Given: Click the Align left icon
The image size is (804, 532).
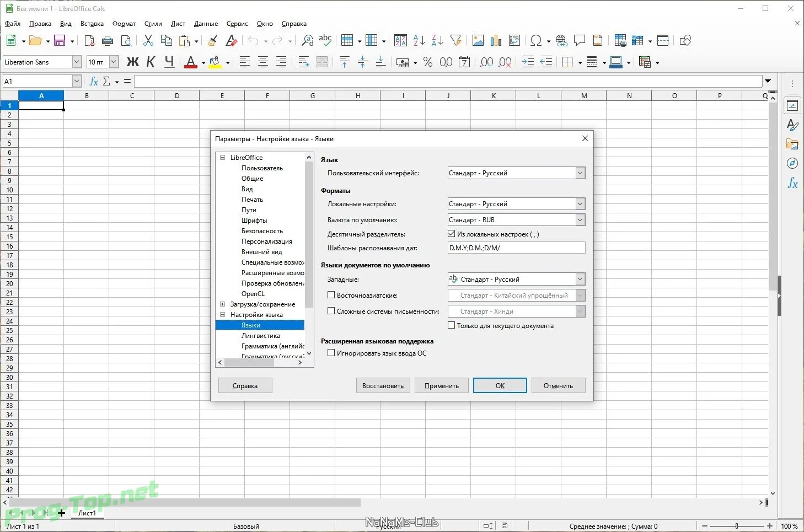Looking at the screenshot, I should pos(244,62).
